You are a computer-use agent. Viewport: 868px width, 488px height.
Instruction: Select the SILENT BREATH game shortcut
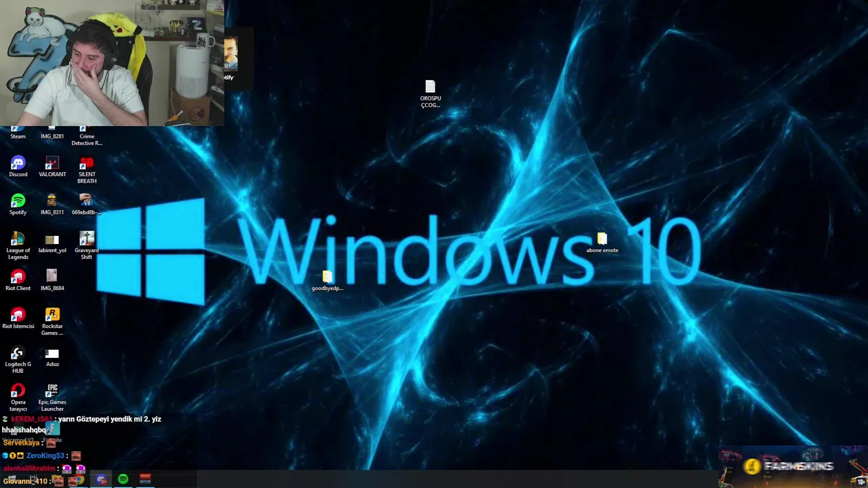click(87, 170)
